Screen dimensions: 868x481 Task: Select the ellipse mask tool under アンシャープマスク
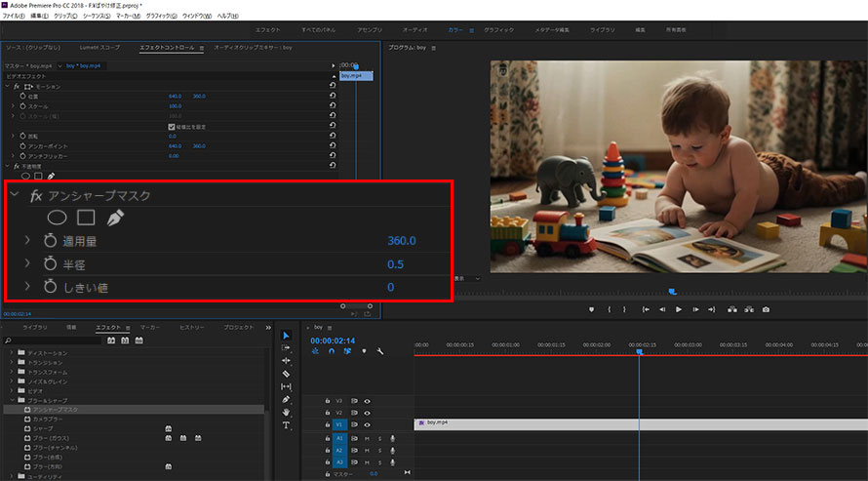(58, 218)
